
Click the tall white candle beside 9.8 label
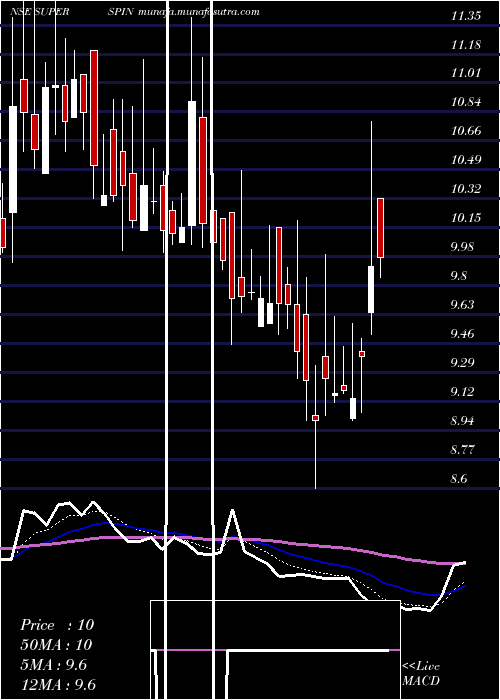pos(371,289)
